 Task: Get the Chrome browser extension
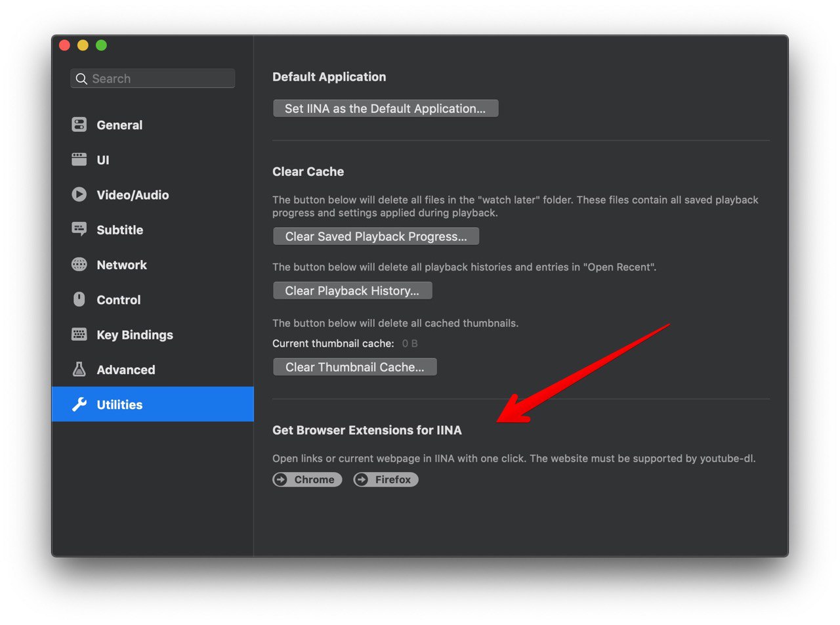click(x=307, y=479)
